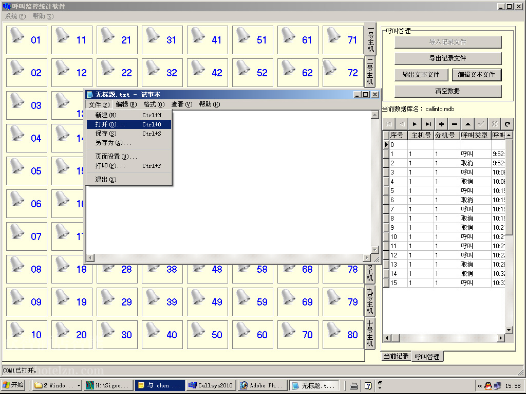Open the Notepad 编辑 menu
526x394 pixels.
(x=126, y=104)
